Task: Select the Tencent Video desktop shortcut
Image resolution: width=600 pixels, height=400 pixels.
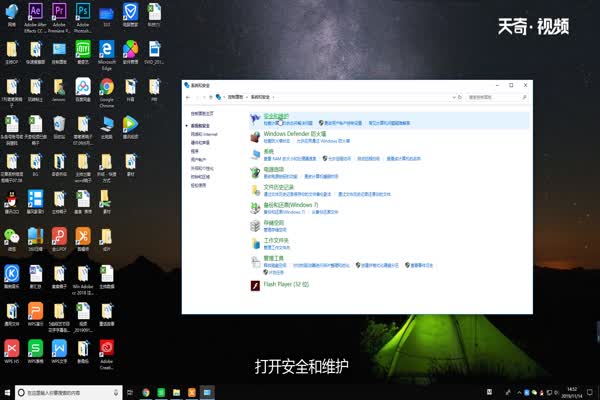Action: coord(130,127)
